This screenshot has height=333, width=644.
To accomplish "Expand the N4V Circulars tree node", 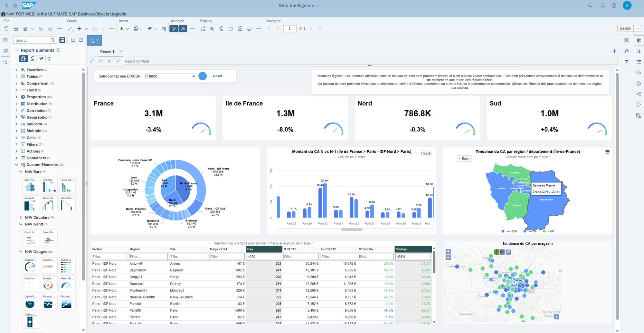I will click(21, 218).
